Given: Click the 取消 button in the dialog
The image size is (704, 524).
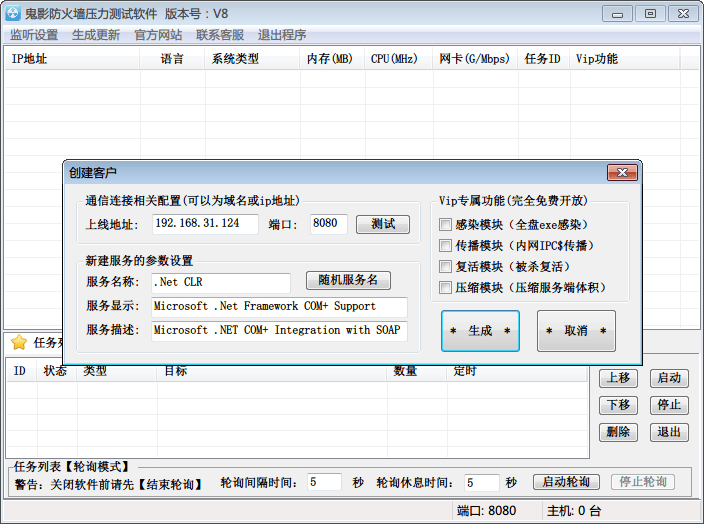Looking at the screenshot, I should click(x=576, y=331).
